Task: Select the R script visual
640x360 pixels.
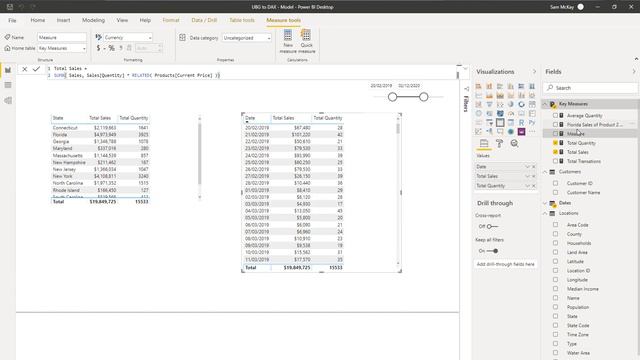Action: coord(521,122)
